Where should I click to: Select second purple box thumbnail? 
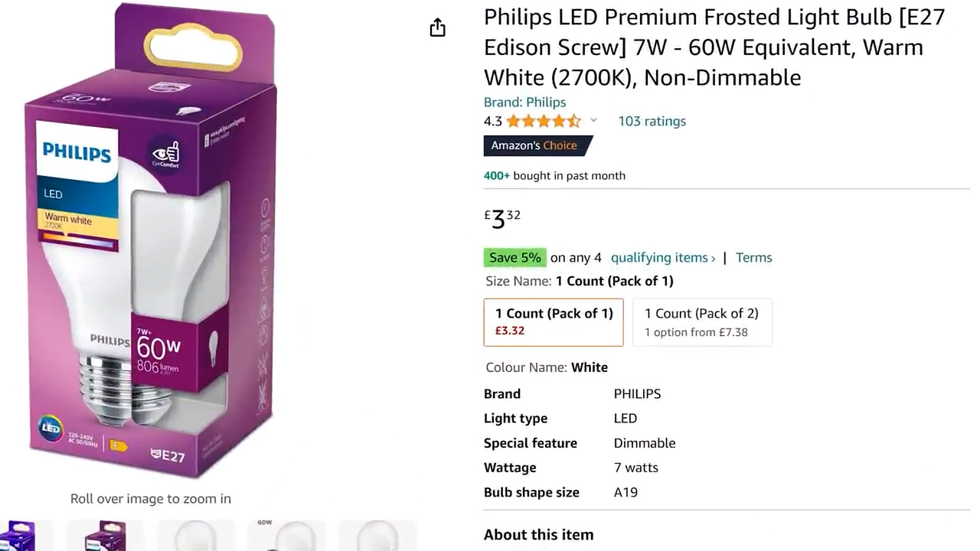pos(106,536)
